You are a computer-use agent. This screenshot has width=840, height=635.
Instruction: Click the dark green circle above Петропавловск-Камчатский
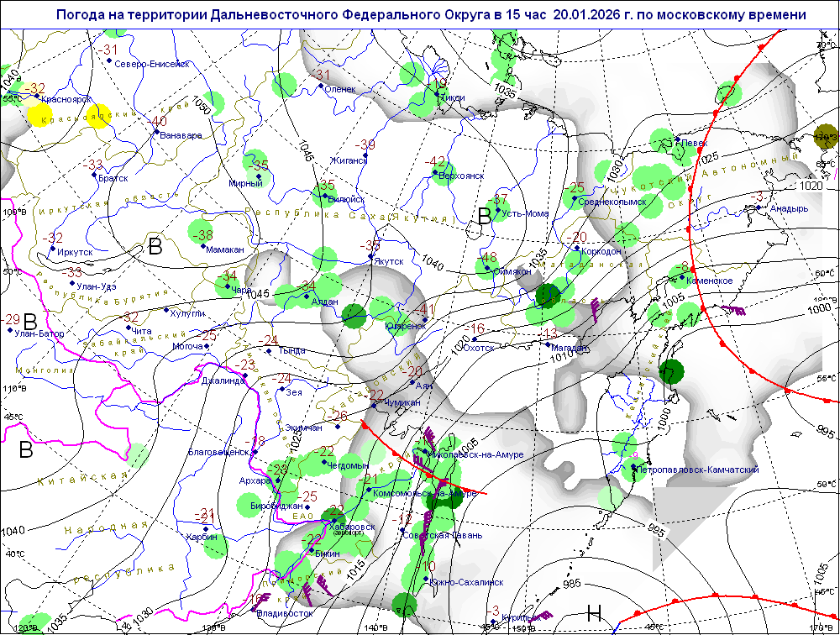(672, 370)
